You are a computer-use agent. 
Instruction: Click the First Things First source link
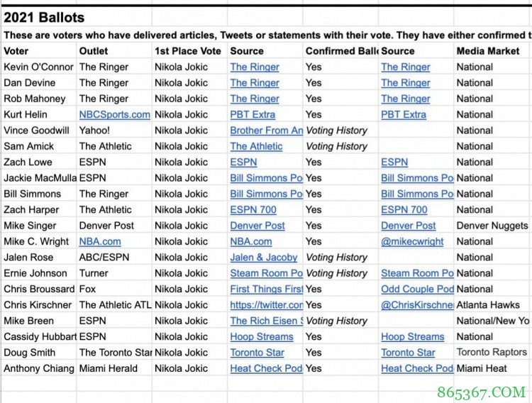pos(266,289)
